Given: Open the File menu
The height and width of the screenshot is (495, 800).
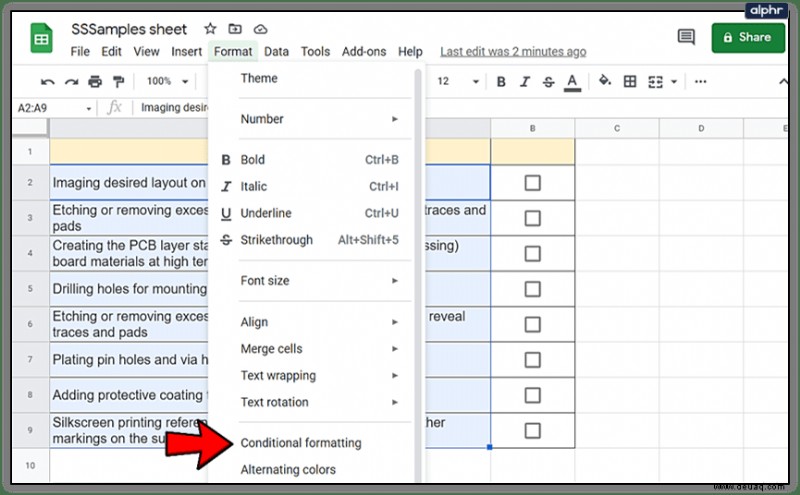Looking at the screenshot, I should (80, 52).
